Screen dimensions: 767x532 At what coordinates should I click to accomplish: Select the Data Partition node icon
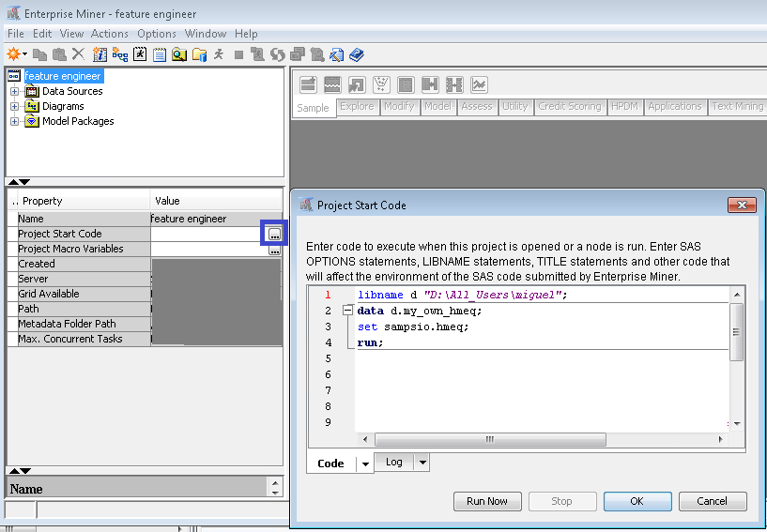pos(332,84)
